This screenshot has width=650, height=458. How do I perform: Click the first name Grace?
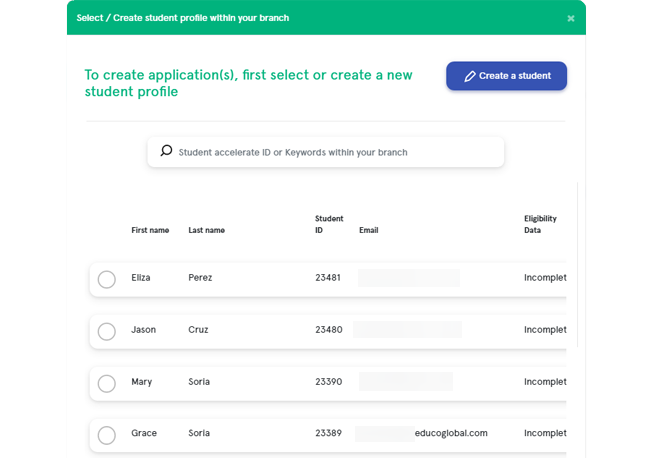click(144, 433)
